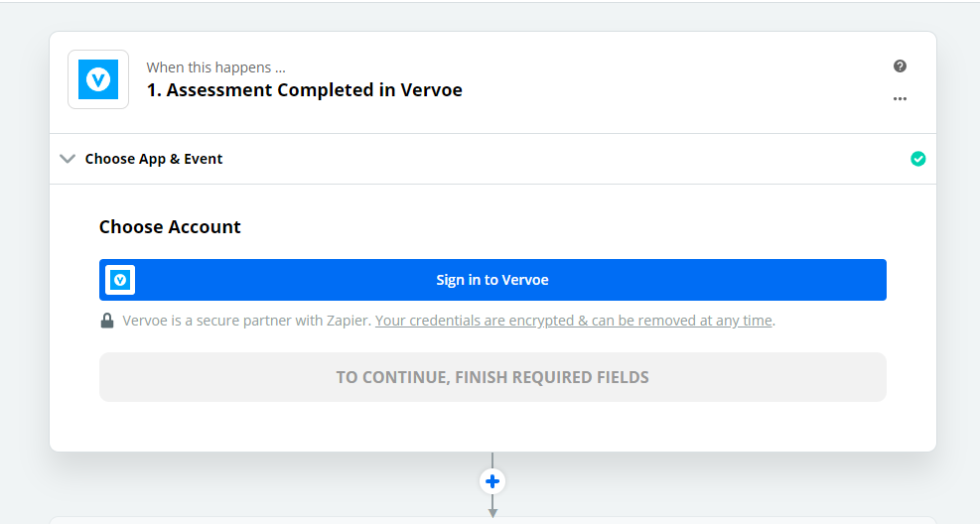Click 'Sign in to Vervoe' button text
Viewport: 980px width, 524px height.
pyautogui.click(x=492, y=280)
